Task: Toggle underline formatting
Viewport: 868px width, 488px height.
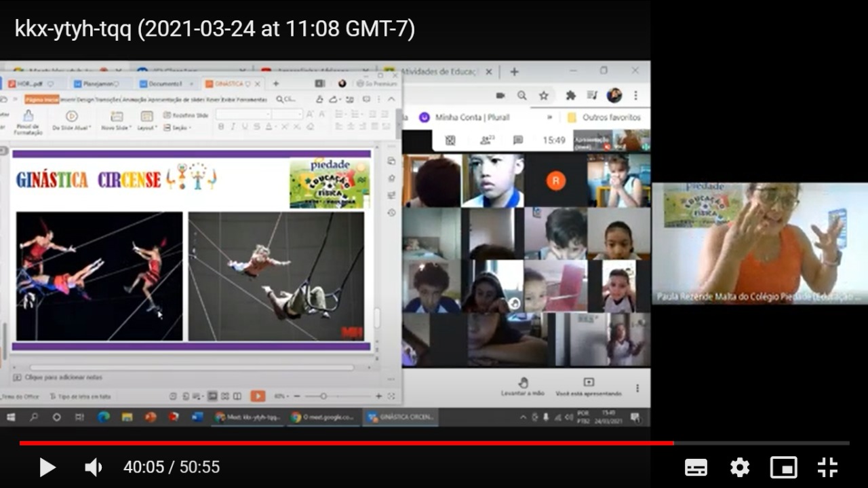Action: [x=243, y=127]
